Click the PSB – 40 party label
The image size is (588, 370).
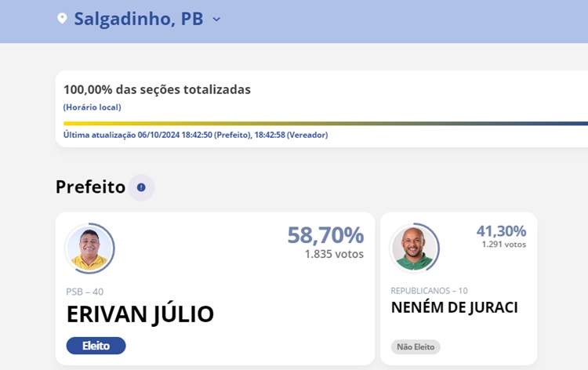pos(85,292)
